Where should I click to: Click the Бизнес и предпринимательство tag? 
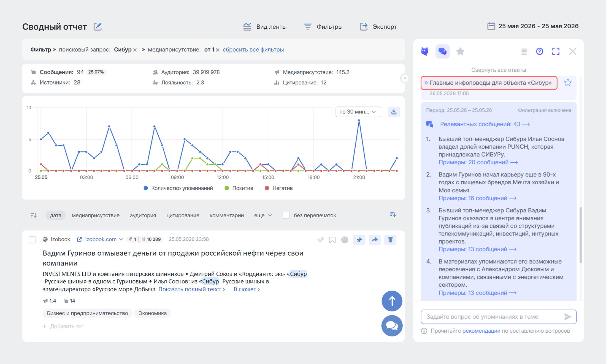[87, 313]
